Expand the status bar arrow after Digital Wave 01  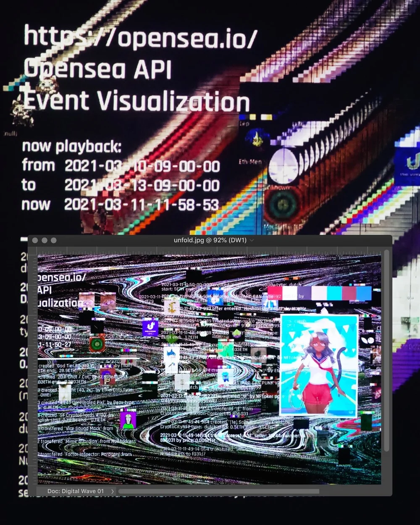tap(113, 491)
